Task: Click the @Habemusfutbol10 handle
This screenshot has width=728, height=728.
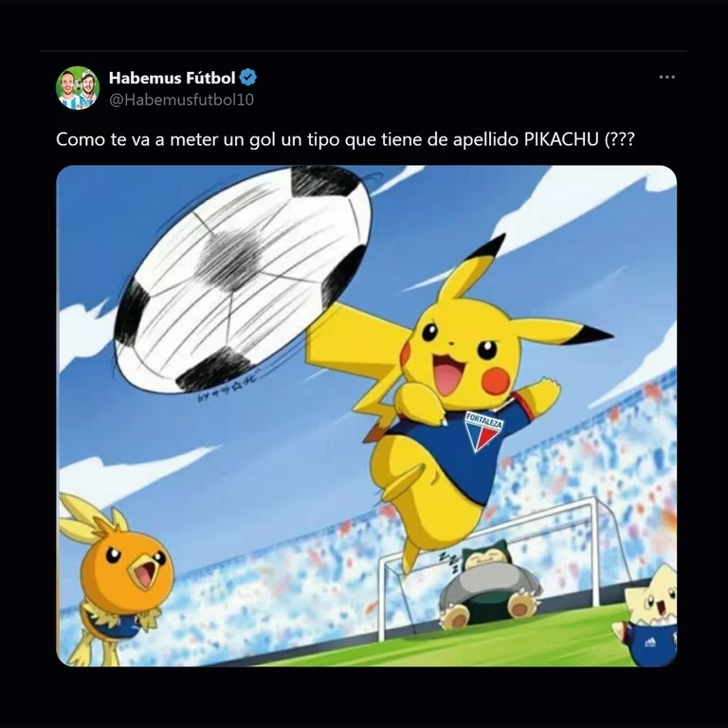Action: click(181, 100)
